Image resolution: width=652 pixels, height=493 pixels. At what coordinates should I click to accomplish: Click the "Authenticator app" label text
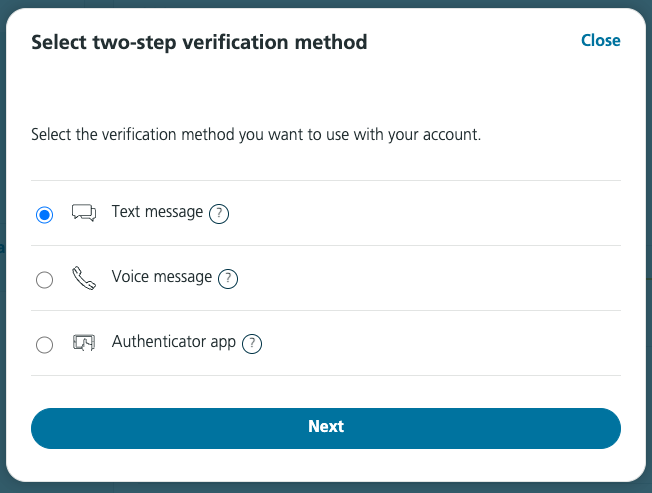[x=174, y=342]
